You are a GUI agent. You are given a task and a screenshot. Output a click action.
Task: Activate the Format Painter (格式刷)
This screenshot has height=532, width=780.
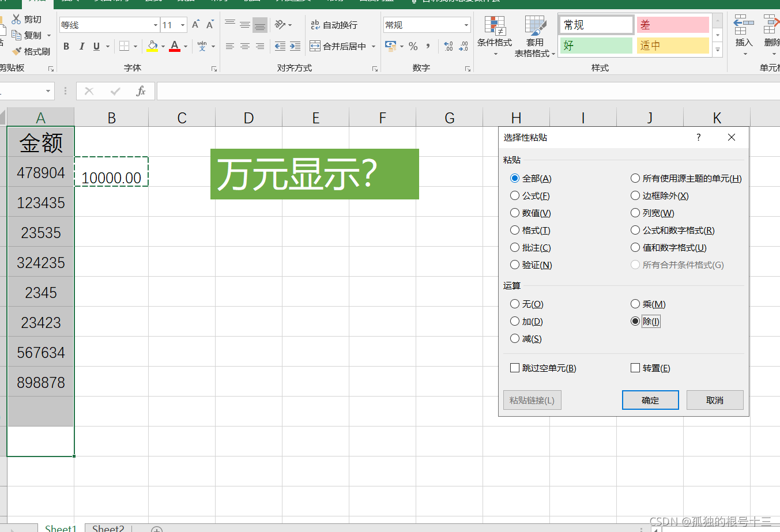(32, 51)
